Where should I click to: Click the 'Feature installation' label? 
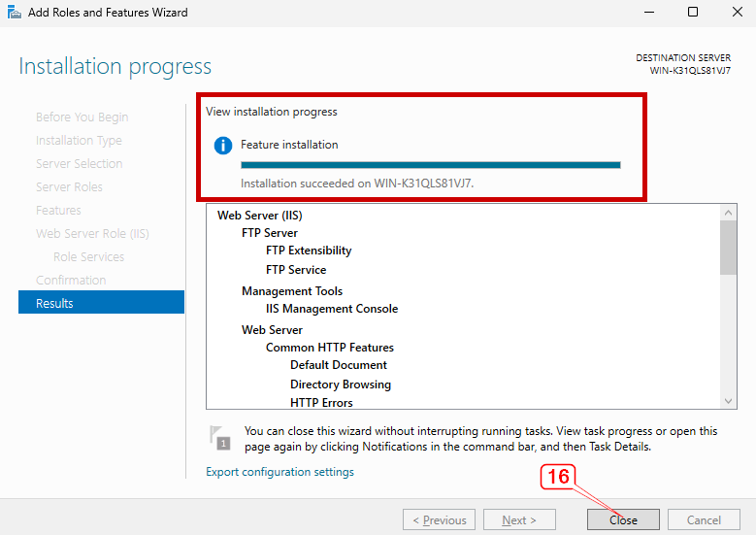point(289,145)
